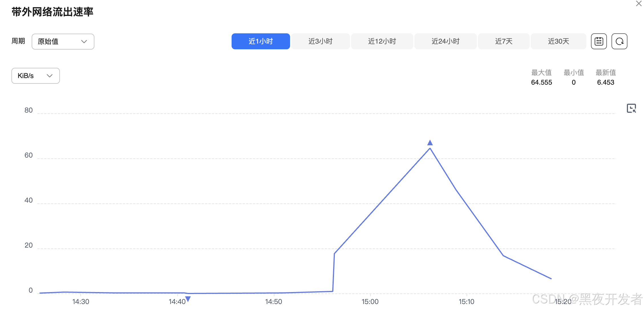Close the chart dialog
Screen dimensions: 644x310
(639, 4)
